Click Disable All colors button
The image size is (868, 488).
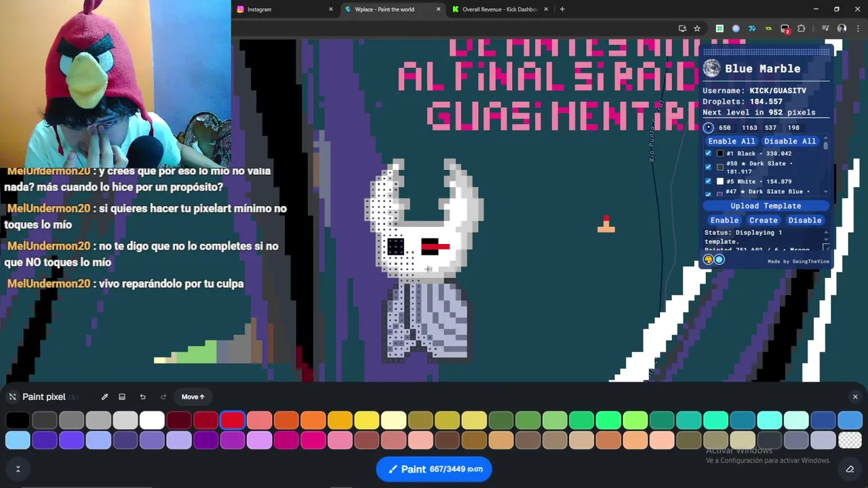point(790,141)
